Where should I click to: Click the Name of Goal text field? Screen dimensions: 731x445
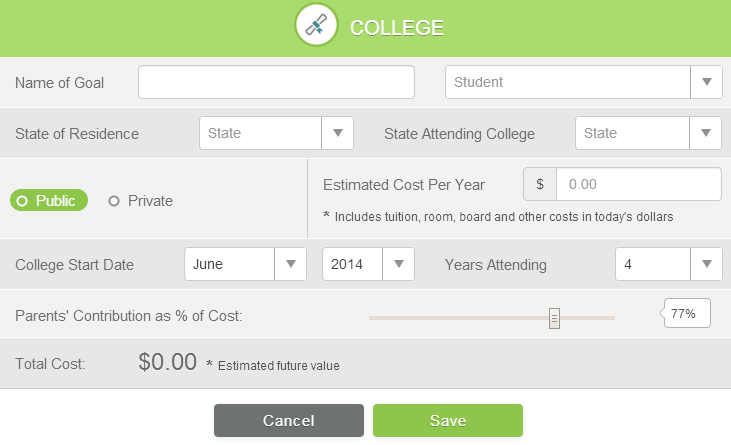pyautogui.click(x=276, y=82)
